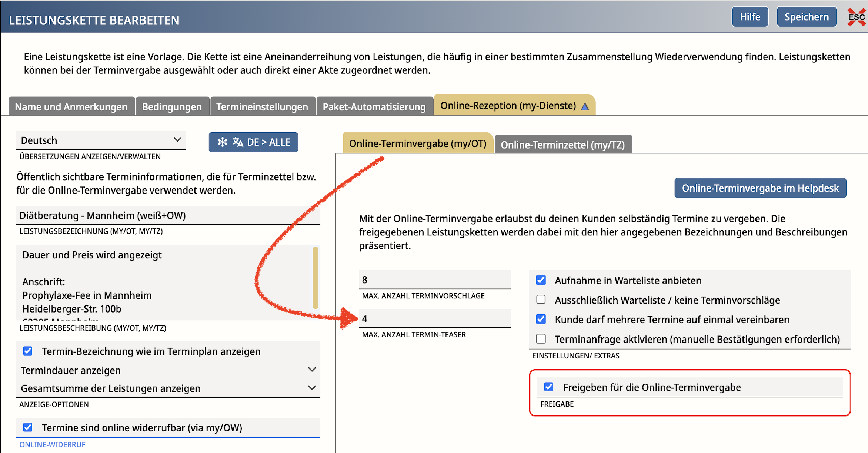Viewport: 868px width, 453px height.
Task: Click the Leistungsbeschreibung text area scrollbar
Action: coord(316,278)
